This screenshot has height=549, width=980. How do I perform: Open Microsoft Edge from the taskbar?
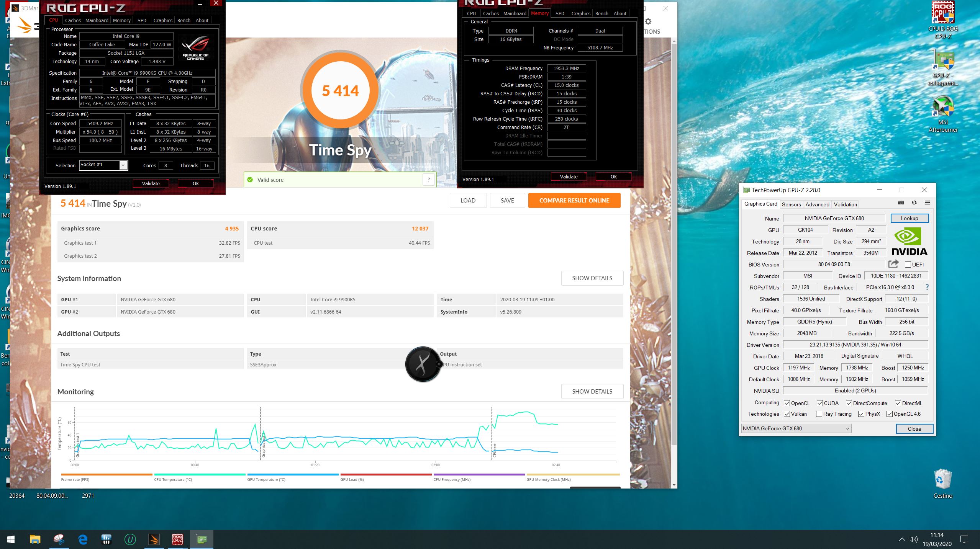pos(83,539)
